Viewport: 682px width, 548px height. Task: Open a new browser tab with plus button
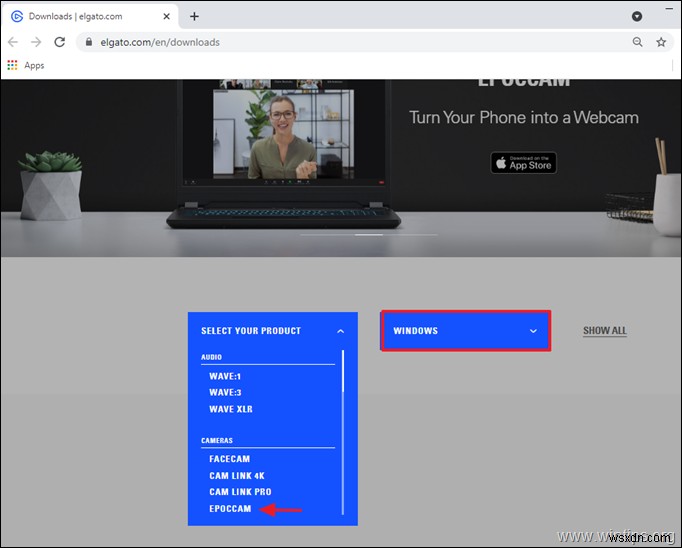pos(194,17)
